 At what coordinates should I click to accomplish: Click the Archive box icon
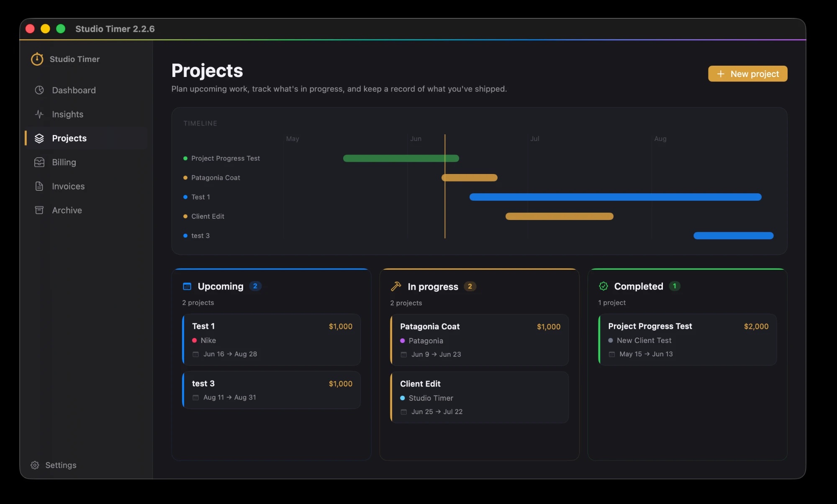coord(39,210)
